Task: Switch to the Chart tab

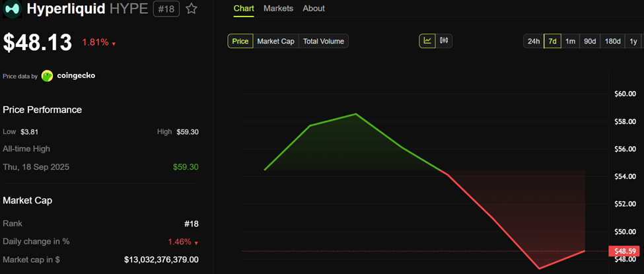Action: click(244, 9)
